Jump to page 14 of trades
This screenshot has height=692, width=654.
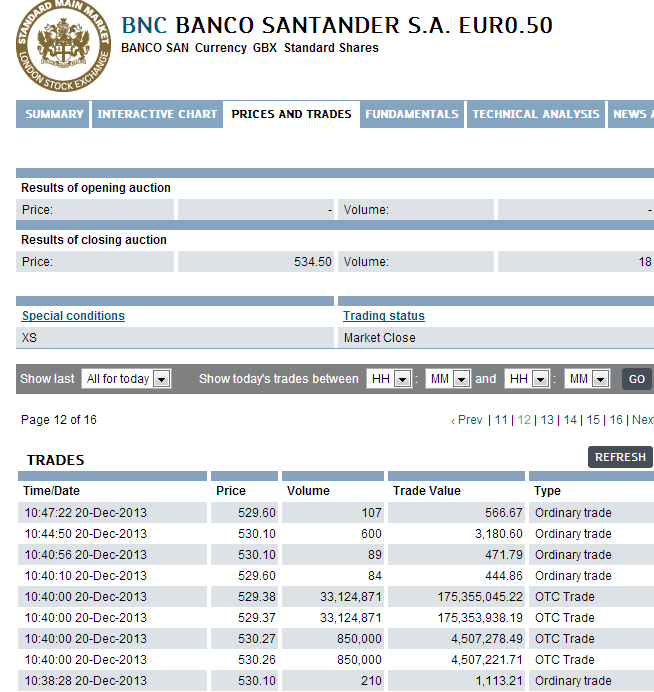point(570,420)
